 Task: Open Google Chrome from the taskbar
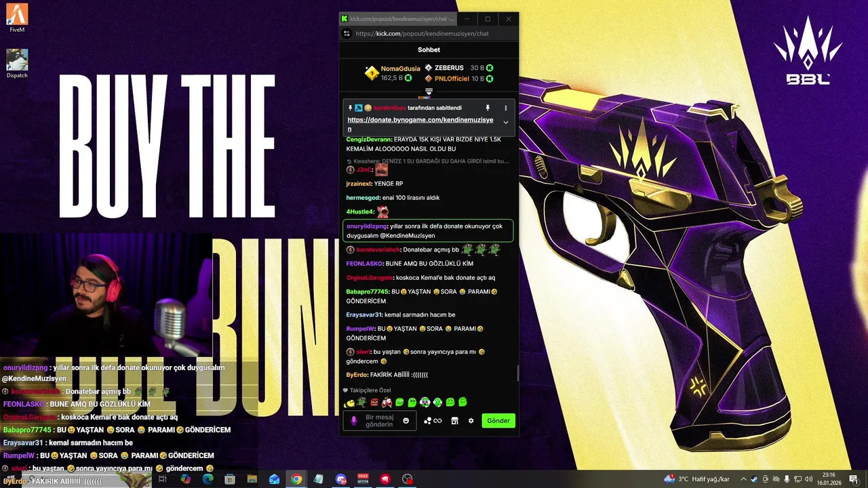[x=296, y=479]
